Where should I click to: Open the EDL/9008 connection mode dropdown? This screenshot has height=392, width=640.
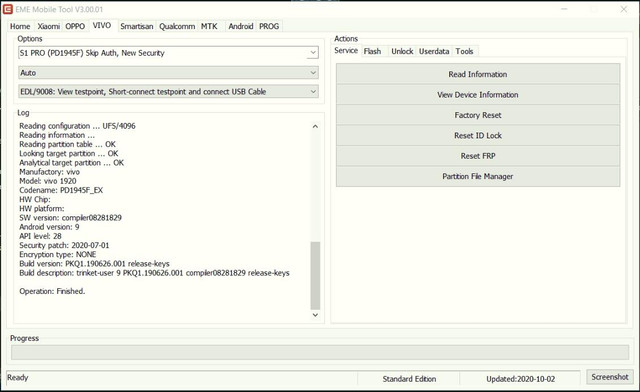click(x=313, y=91)
